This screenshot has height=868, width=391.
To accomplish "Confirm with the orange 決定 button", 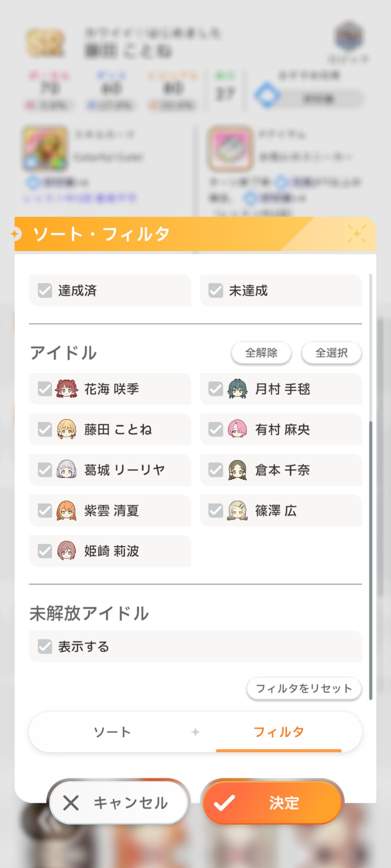I will (272, 803).
